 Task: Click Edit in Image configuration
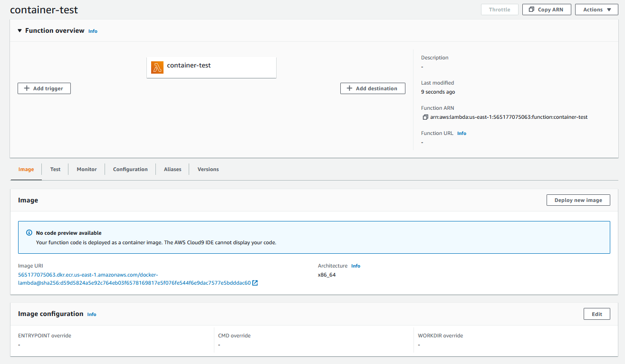[x=597, y=314]
